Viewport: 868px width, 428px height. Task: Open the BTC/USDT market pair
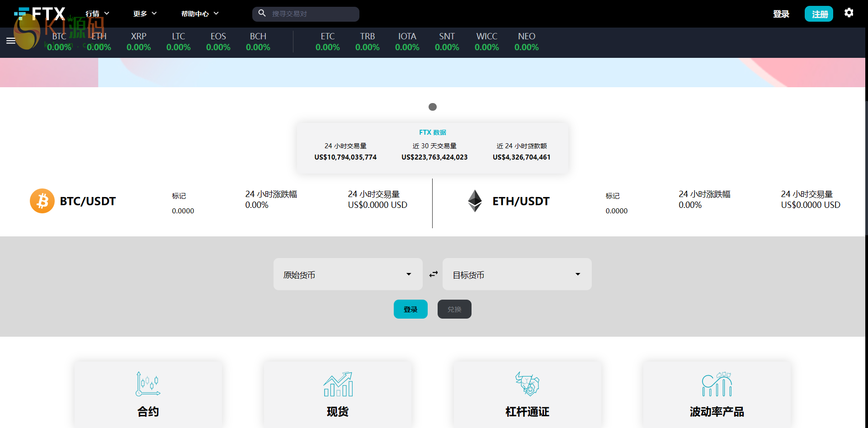(88, 201)
